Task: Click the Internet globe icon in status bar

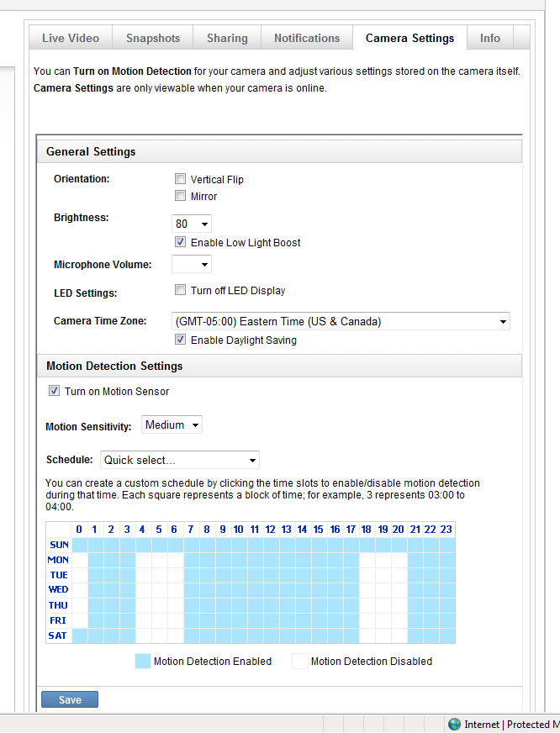Action: click(455, 724)
